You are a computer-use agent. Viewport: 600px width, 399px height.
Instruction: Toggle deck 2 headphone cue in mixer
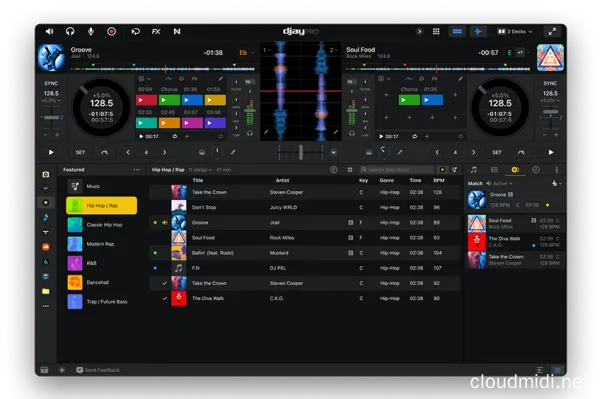point(352,134)
